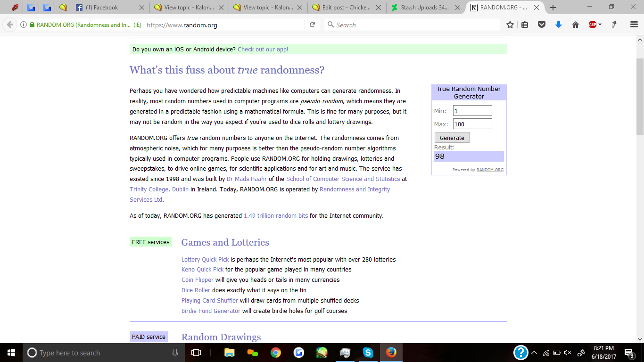Viewport: 644px width, 362px height.
Task: Open the Lottery Quick Pick link
Action: coord(205,260)
